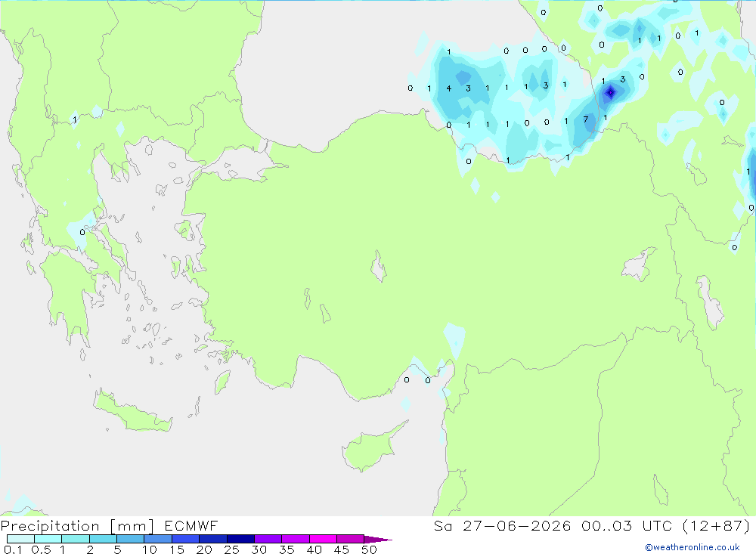756x554 pixels.
Task: Select the 2–5 mm legend color swatch
Action: [103, 539]
